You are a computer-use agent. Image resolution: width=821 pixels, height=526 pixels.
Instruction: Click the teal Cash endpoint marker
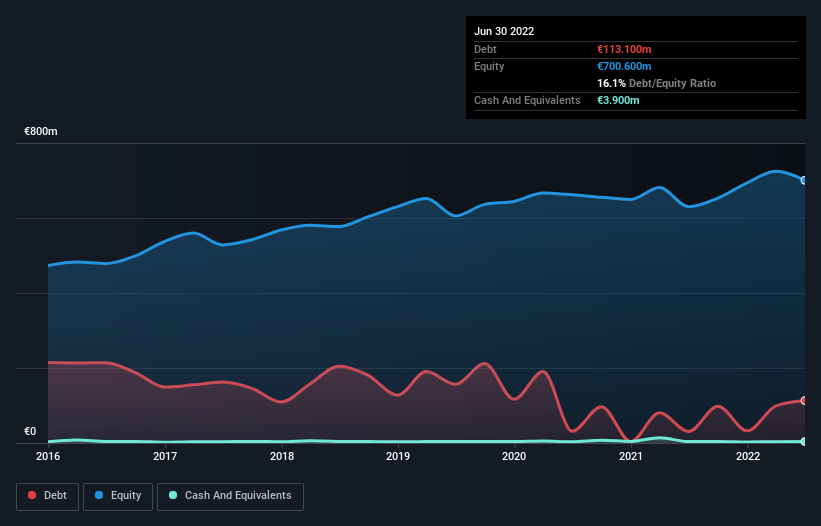tap(804, 441)
